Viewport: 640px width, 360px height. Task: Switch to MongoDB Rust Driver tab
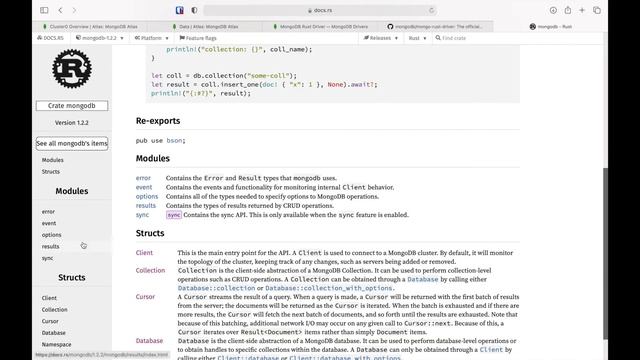point(320,27)
